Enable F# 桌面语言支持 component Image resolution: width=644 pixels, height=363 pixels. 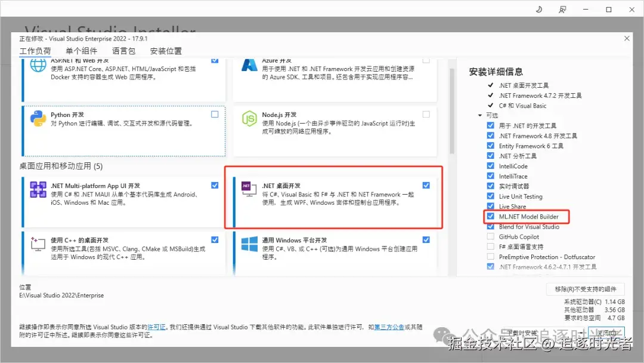point(490,247)
